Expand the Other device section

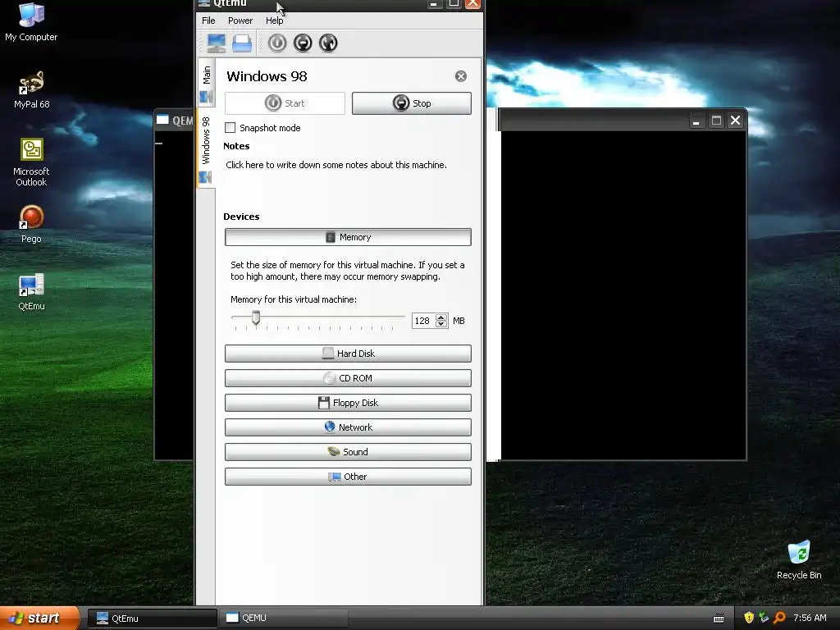coord(348,477)
